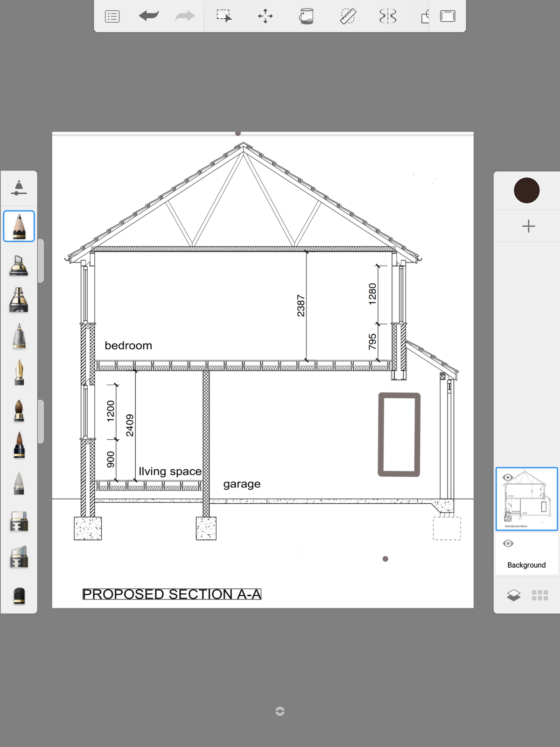Add a new layer with plus button
Viewport: 560px width, 747px height.
(x=528, y=226)
